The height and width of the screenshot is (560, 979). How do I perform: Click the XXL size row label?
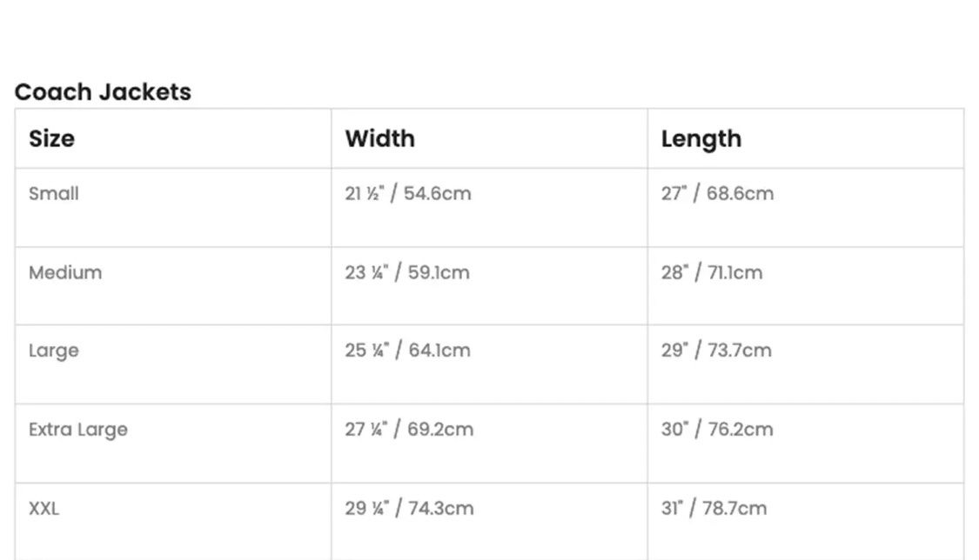pyautogui.click(x=44, y=508)
